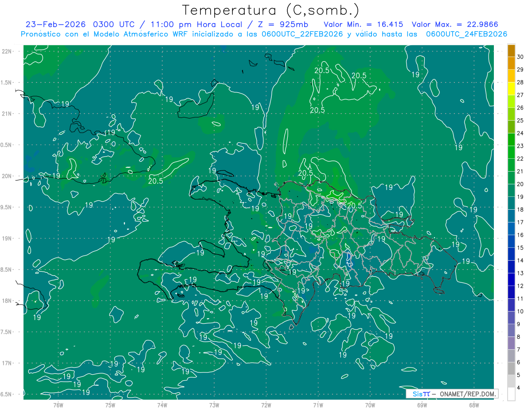Click the 19N latitude axis label
Screen dimensions: 532x411
(7, 239)
